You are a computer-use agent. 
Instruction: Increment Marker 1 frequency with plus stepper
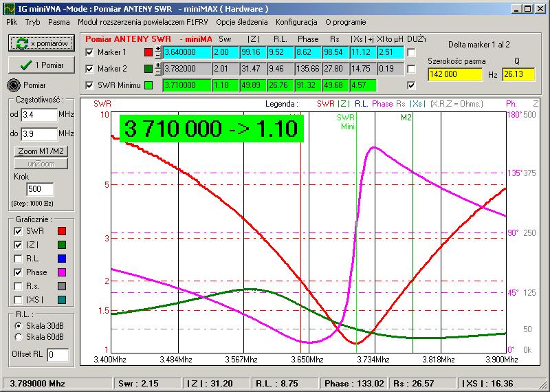tap(158, 49)
